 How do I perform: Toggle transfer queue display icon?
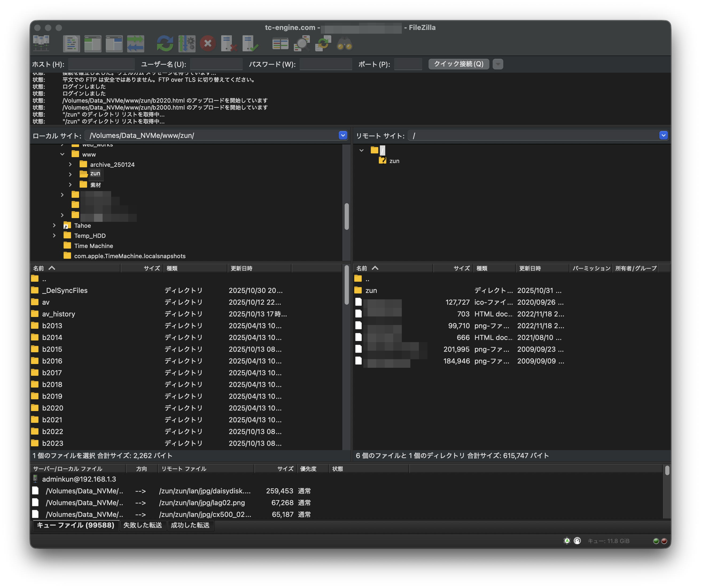pos(135,43)
